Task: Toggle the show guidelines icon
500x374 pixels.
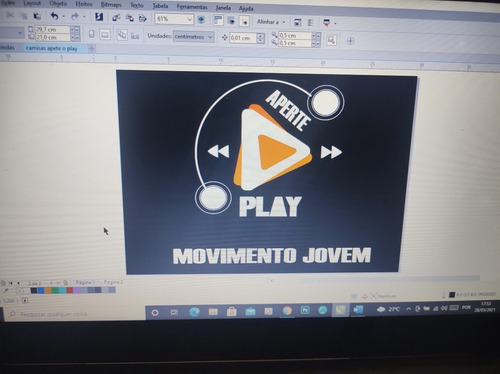Action: 245,22
